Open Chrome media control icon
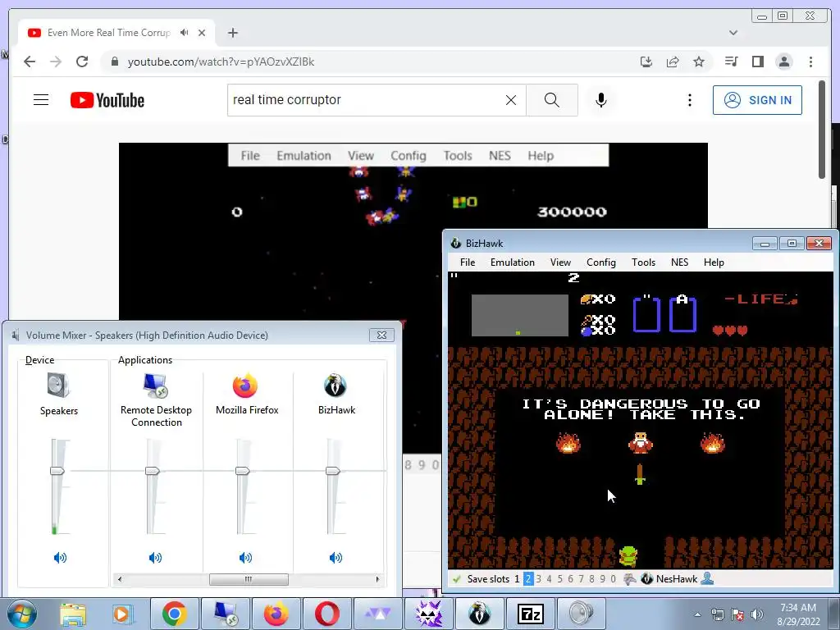 click(x=731, y=62)
